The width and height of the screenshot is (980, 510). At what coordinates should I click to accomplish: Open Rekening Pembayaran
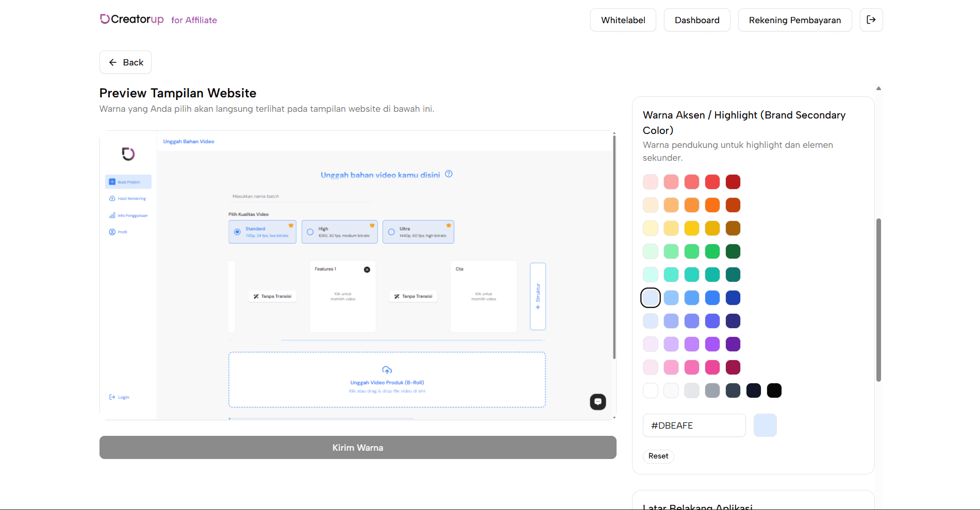point(795,20)
